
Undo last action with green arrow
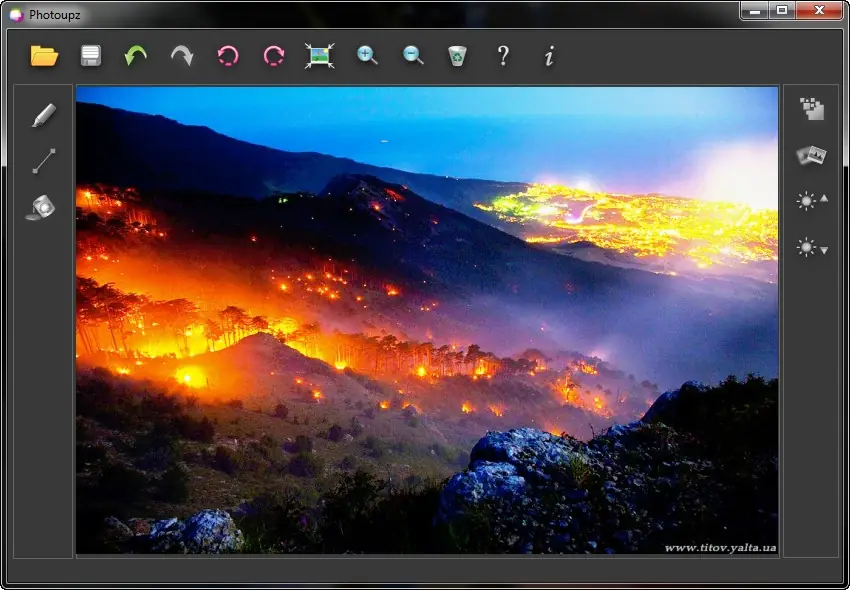pos(136,55)
